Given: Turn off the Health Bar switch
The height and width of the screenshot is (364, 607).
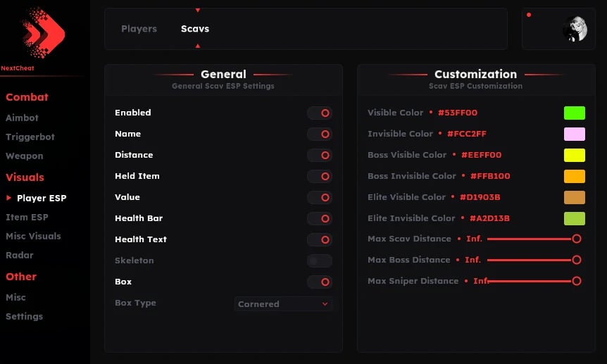Looking at the screenshot, I should click(320, 218).
